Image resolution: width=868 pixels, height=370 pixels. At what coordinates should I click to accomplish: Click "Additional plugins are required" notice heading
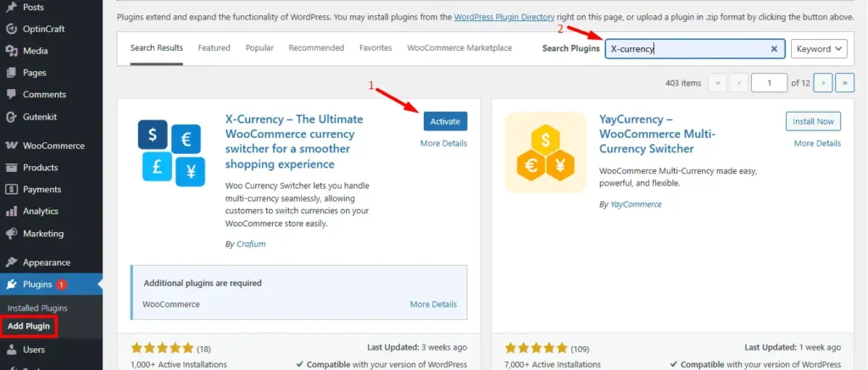(203, 283)
